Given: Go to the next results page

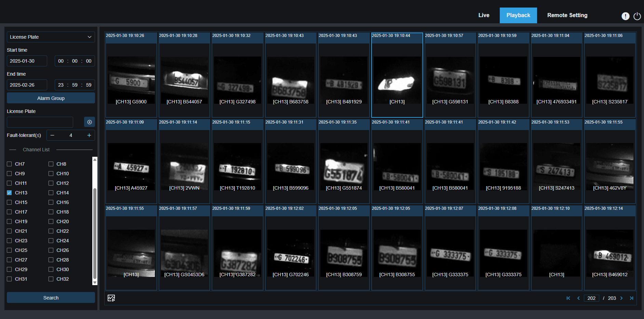Looking at the screenshot, I should pos(621,298).
